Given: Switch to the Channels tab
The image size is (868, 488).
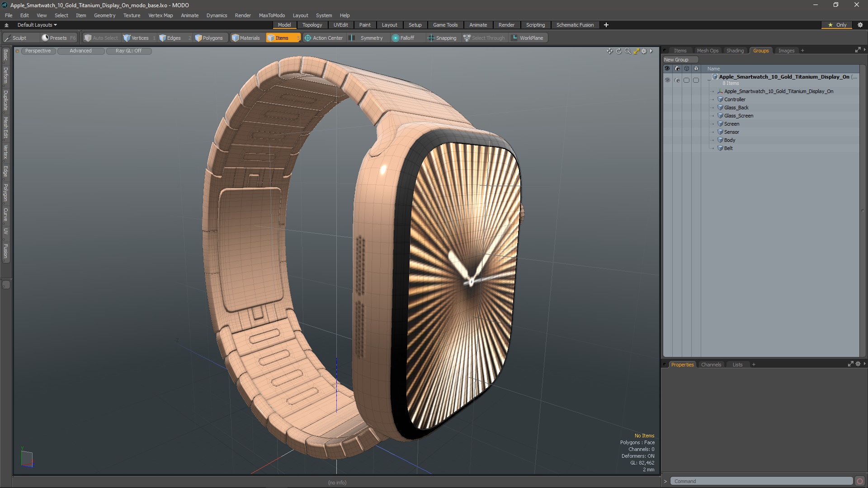Looking at the screenshot, I should (711, 365).
